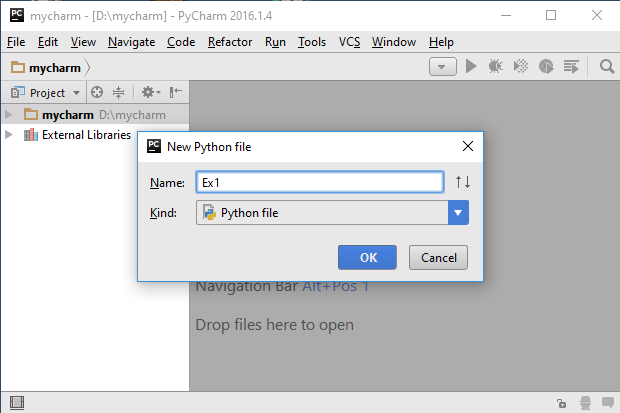Image resolution: width=620 pixels, height=413 pixels.
Task: Open the Refactor menu
Action: pyautogui.click(x=230, y=42)
